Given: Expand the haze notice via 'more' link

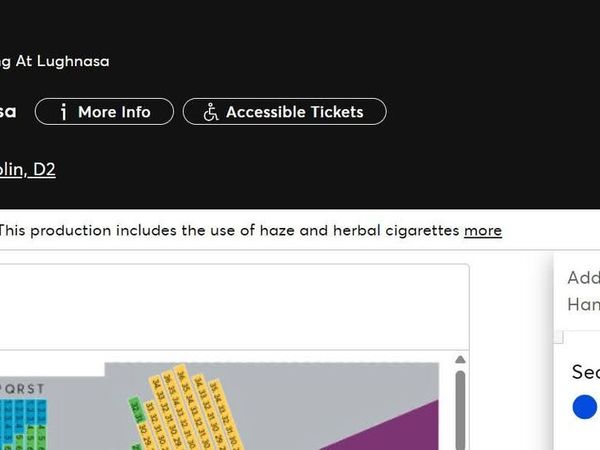Looking at the screenshot, I should pos(483,230).
